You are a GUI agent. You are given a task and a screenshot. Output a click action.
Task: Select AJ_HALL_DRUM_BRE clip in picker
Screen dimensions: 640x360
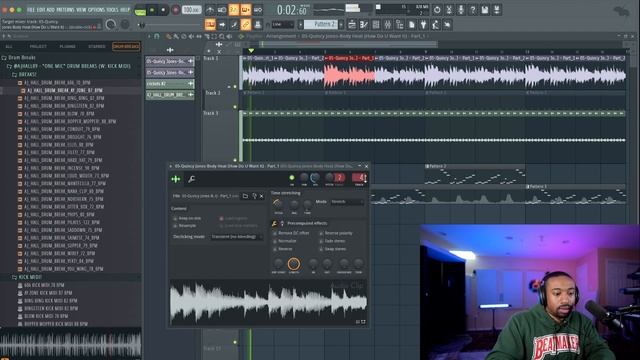tap(170, 95)
